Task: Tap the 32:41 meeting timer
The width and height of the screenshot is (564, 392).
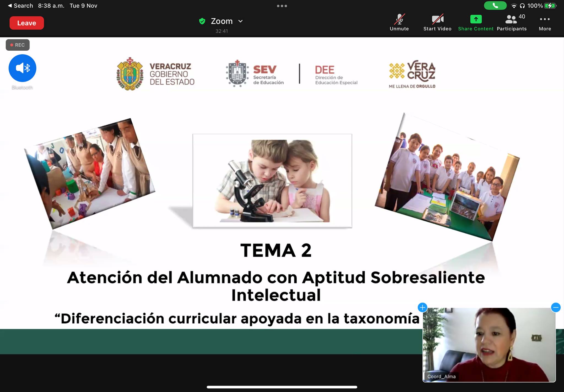Action: 222,31
